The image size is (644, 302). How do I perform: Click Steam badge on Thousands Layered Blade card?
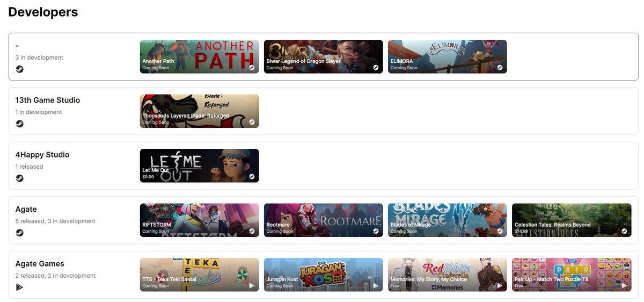(252, 122)
